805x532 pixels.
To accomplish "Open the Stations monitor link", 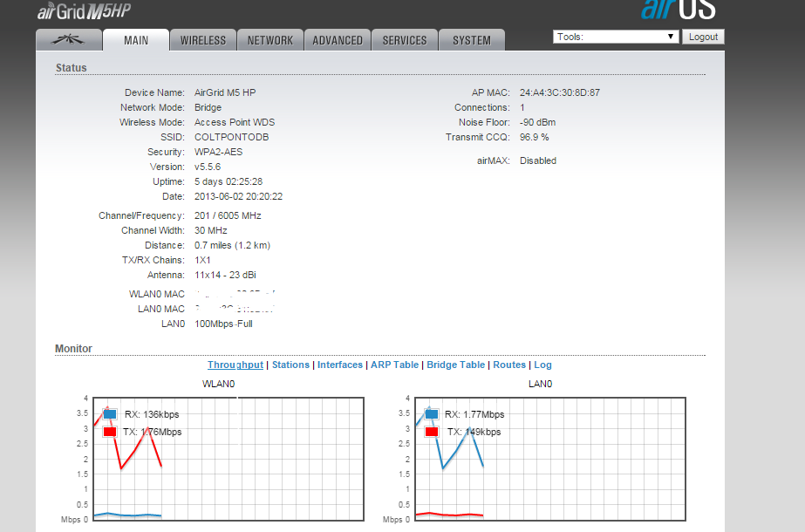I will (290, 365).
